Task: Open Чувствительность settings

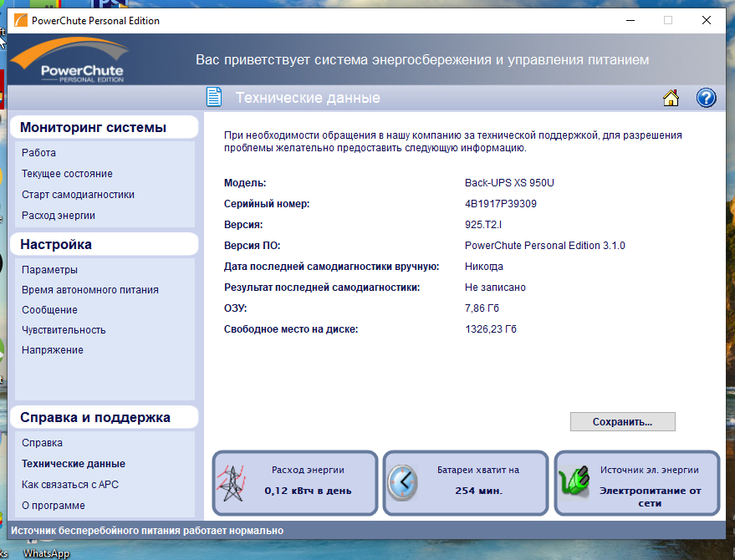Action: 64,330
